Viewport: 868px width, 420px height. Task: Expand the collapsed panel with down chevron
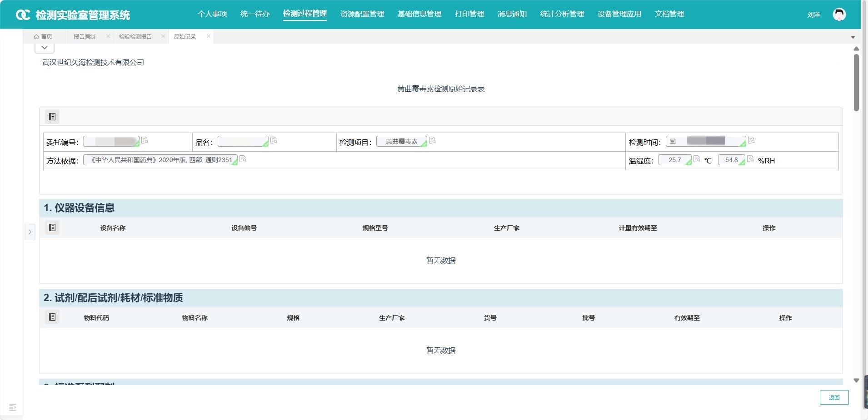tap(45, 48)
